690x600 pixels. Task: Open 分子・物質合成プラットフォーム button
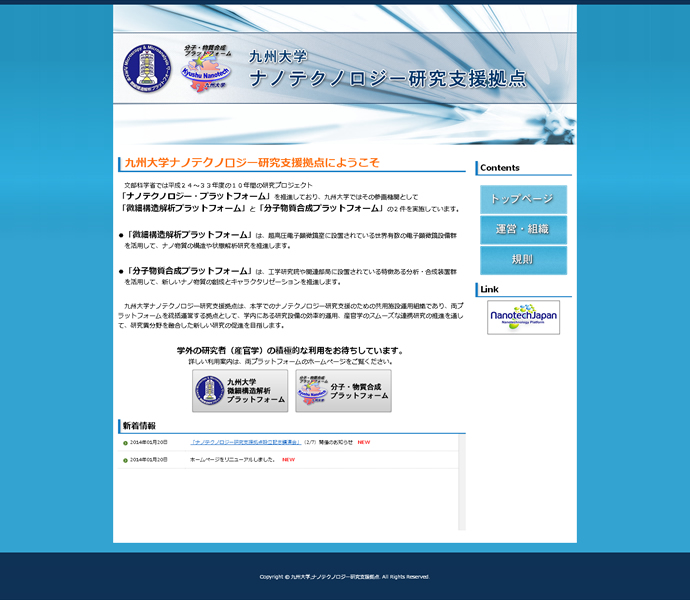(x=343, y=391)
